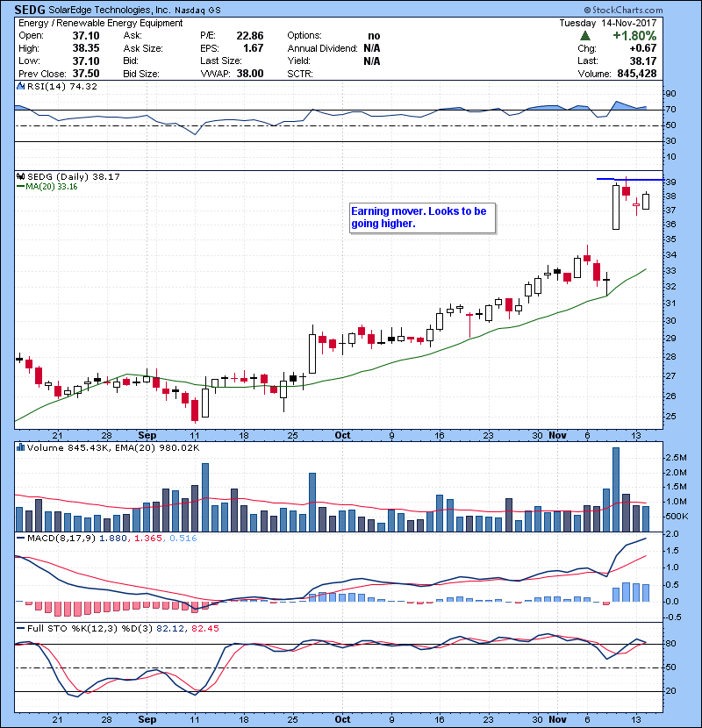Click the Volume 845.43K, EMA(20) 980.02K label
The image size is (702, 728).
[113, 447]
